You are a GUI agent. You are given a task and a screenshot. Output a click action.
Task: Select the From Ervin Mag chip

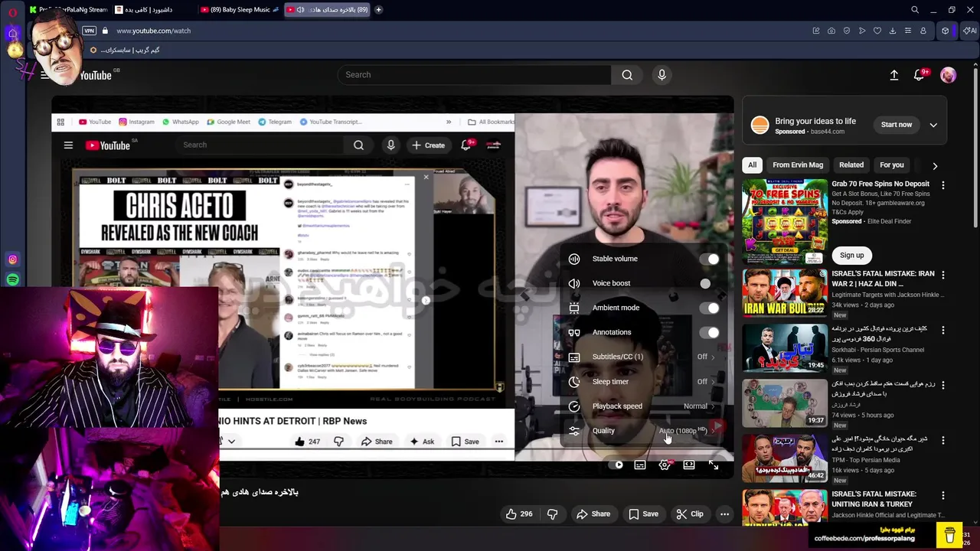(x=797, y=165)
